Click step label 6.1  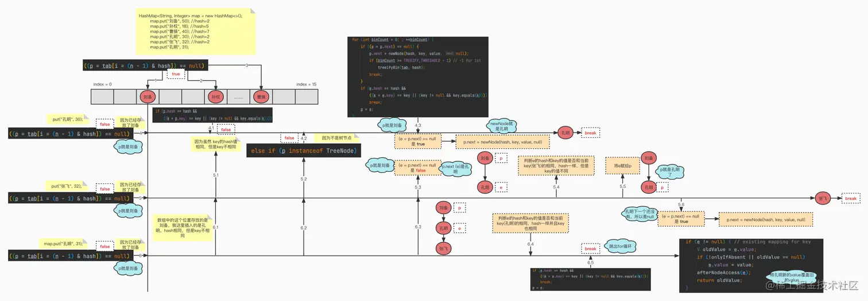click(x=215, y=227)
